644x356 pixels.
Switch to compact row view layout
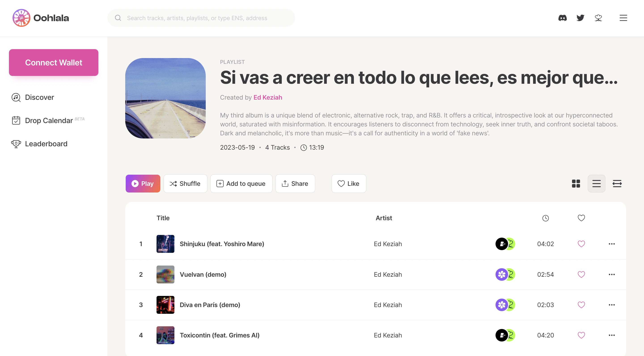(617, 184)
